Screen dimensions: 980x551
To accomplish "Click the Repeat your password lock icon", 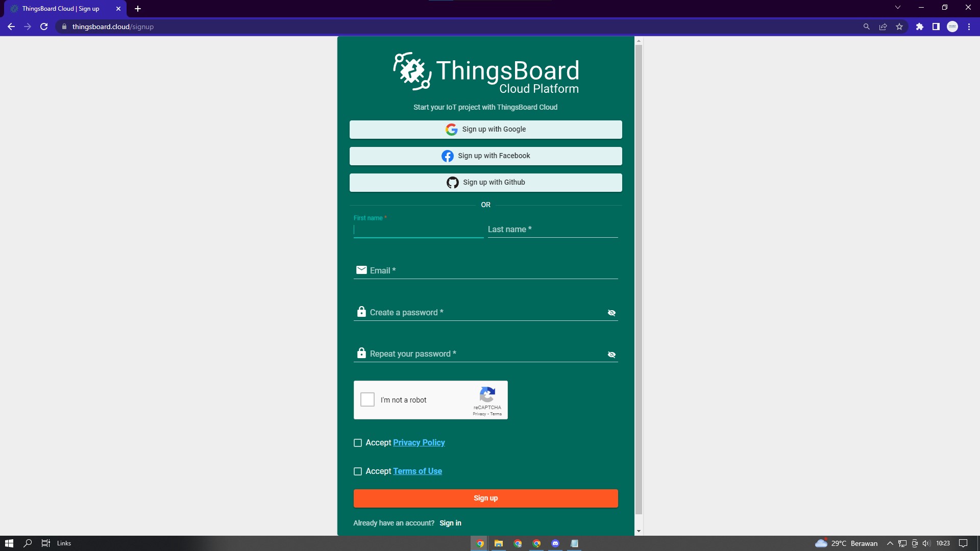I will [361, 353].
